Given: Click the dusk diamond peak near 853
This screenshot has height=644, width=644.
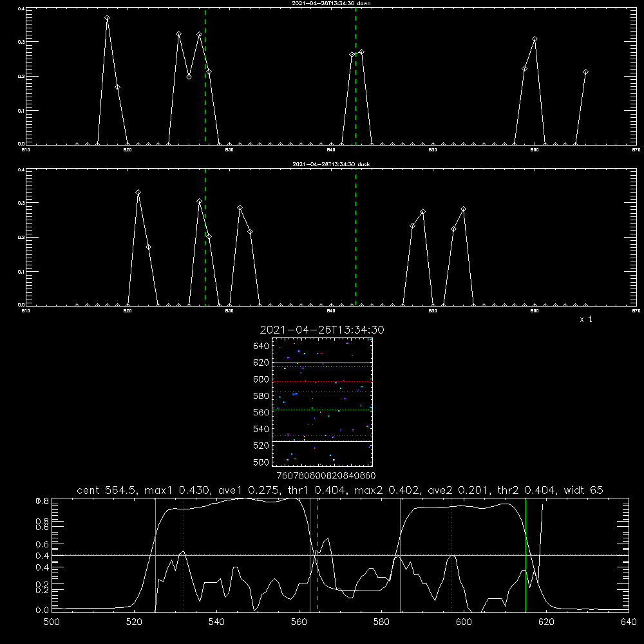Looking at the screenshot, I should pyautogui.click(x=463, y=209).
